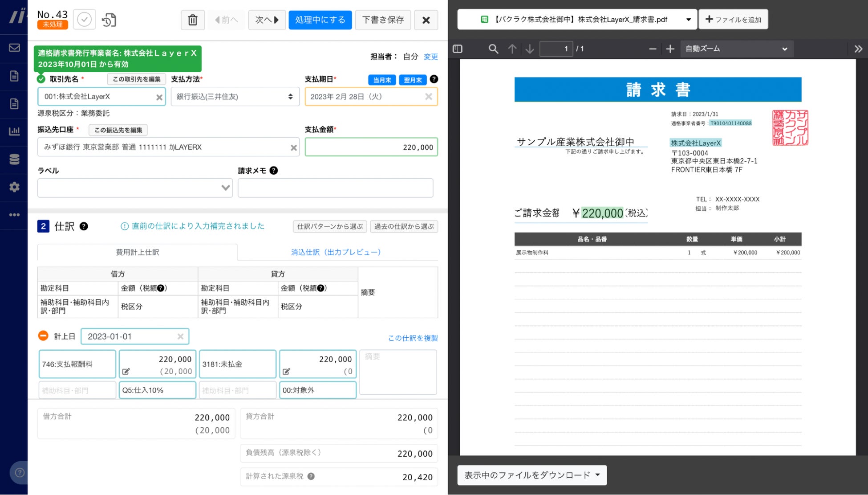Click the trash delete icon
Viewport: 868px width, 495px height.
[x=192, y=20]
